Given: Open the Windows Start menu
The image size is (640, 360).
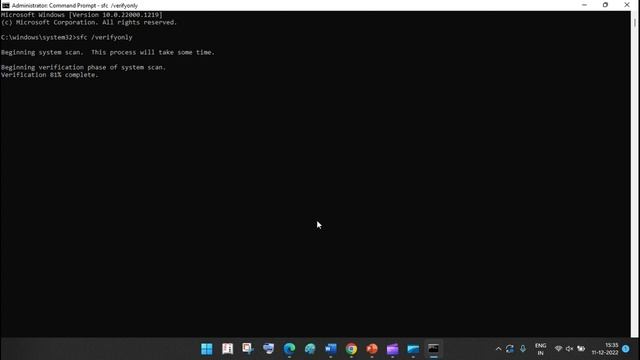Looking at the screenshot, I should pyautogui.click(x=207, y=349).
